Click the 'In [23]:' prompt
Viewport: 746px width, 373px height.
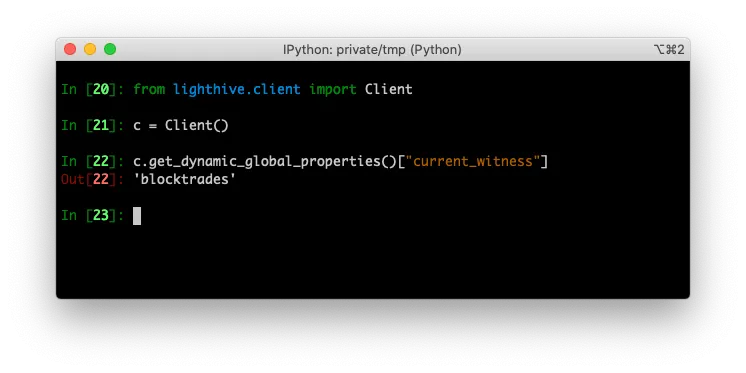tap(93, 216)
